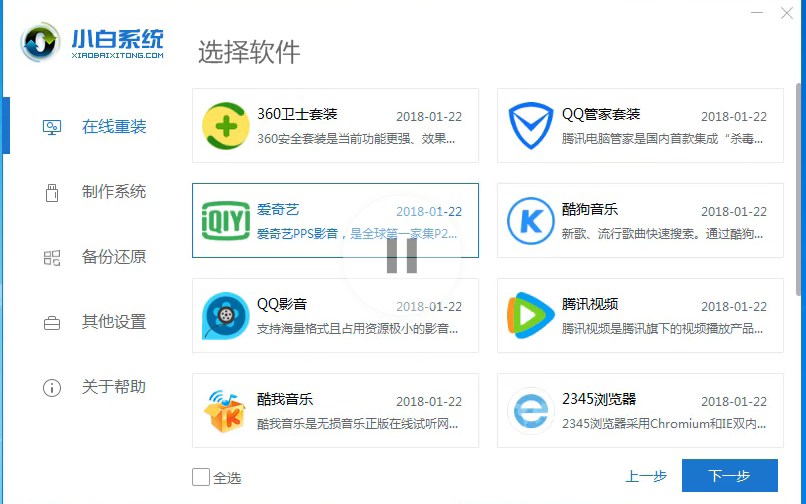
Task: Click the 其他设置 briefcase icon
Action: point(51,323)
